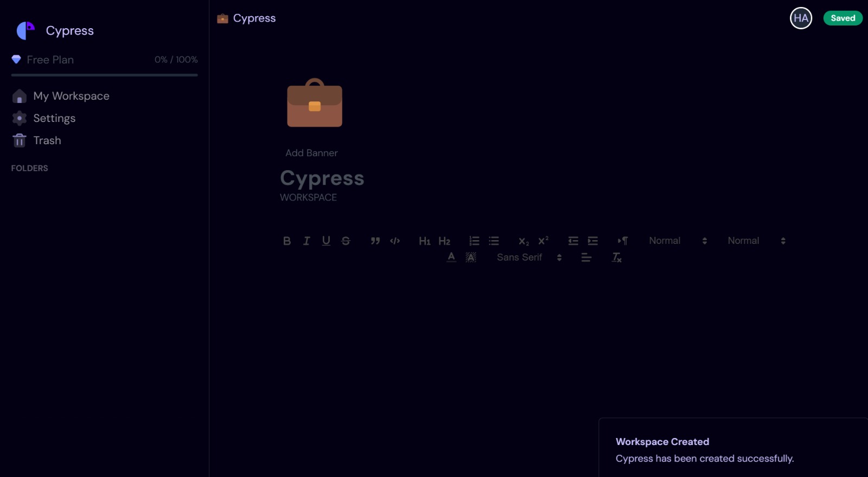Click the Workspace Created notification toast
Viewport: 868px width, 477px height.
pos(733,448)
